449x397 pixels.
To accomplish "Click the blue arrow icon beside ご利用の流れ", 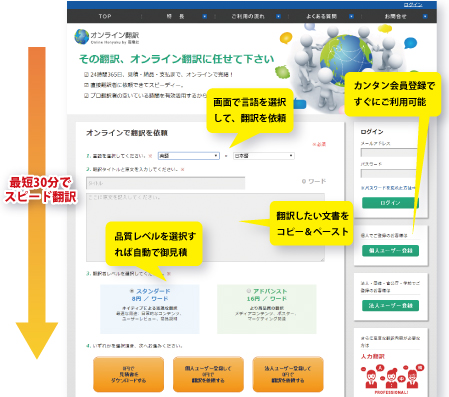I will [x=278, y=16].
